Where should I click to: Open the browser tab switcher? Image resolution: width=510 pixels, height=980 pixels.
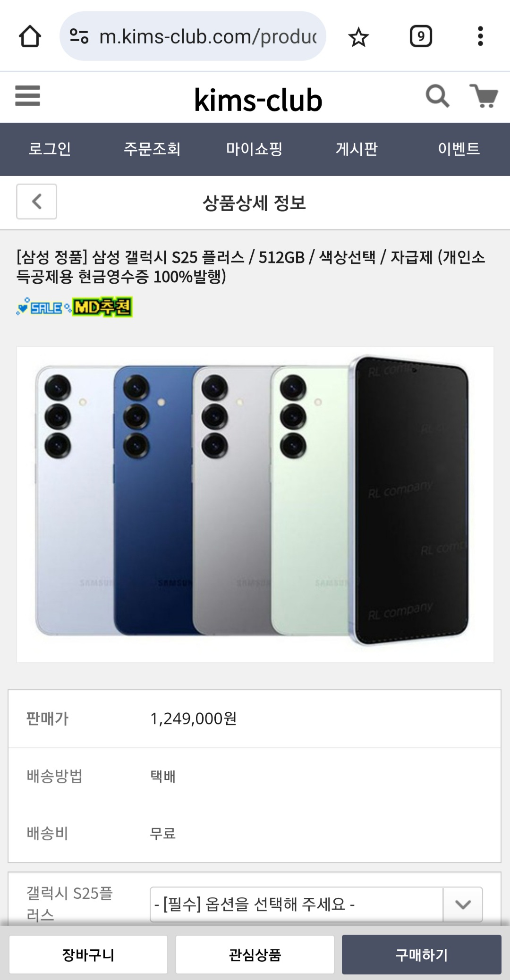coord(421,36)
